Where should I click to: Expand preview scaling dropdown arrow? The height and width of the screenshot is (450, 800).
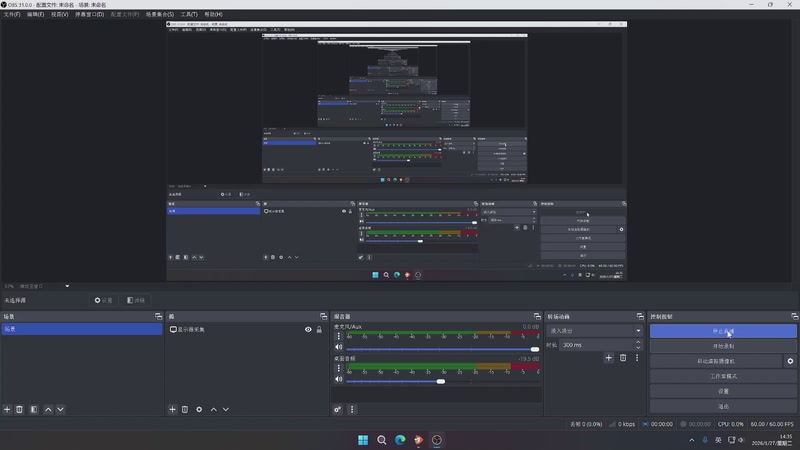coord(67,286)
